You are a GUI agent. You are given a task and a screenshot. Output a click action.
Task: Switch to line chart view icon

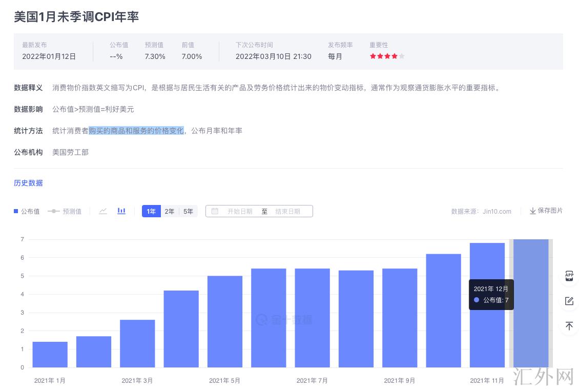click(103, 211)
